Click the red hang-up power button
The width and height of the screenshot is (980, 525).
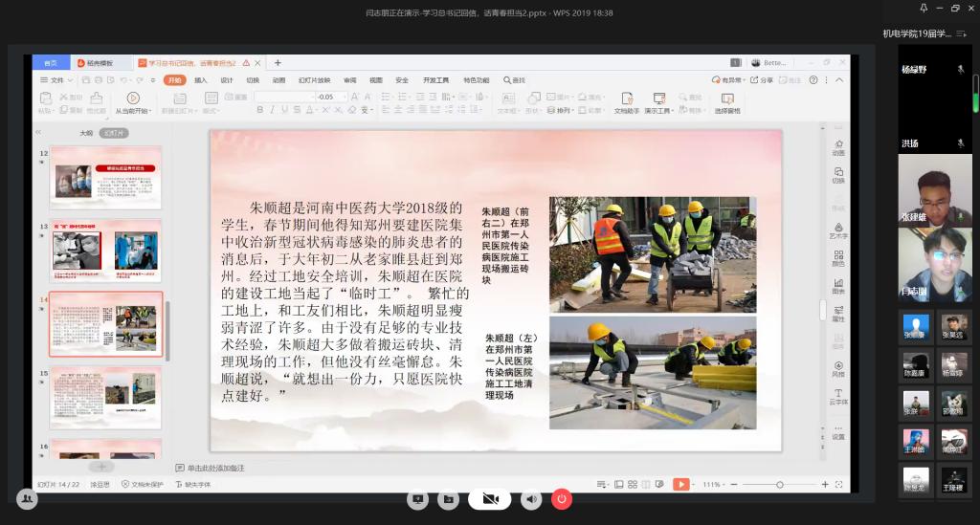tap(561, 499)
